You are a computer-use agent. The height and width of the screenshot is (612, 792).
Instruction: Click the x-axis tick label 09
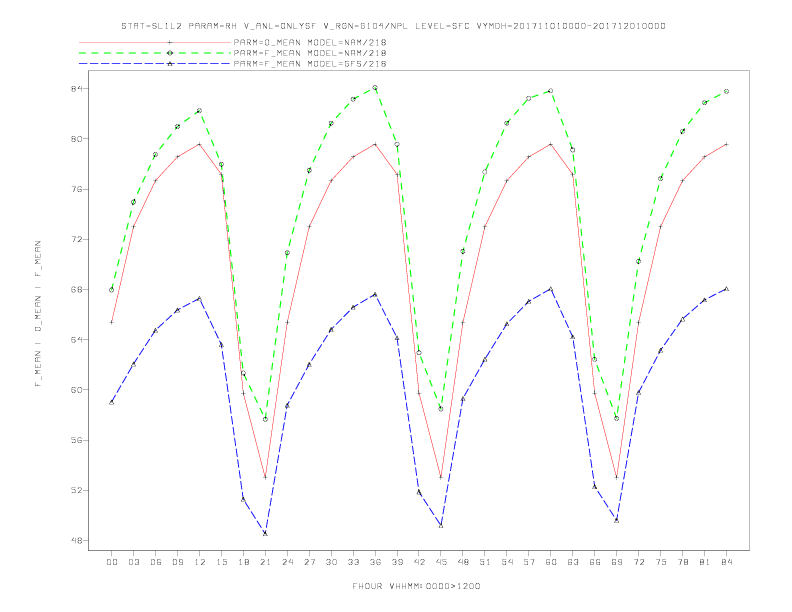point(177,562)
